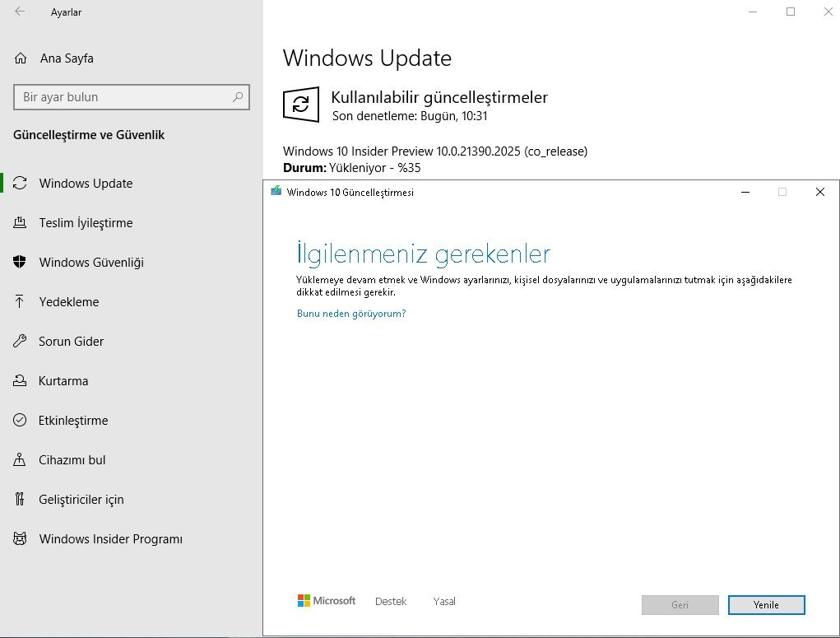Click the Destek link in the dialog
This screenshot has height=638, width=840.
click(391, 602)
